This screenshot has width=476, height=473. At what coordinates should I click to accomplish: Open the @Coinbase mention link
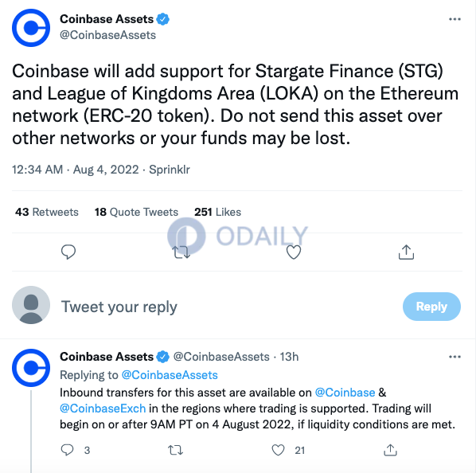tap(345, 393)
